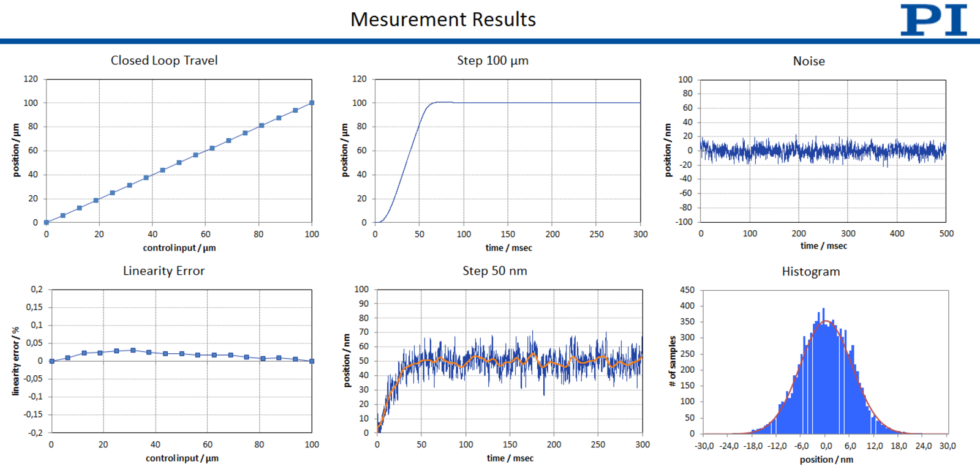
Task: Click the time / msec label under Step 50 nm
Action: tap(510, 458)
